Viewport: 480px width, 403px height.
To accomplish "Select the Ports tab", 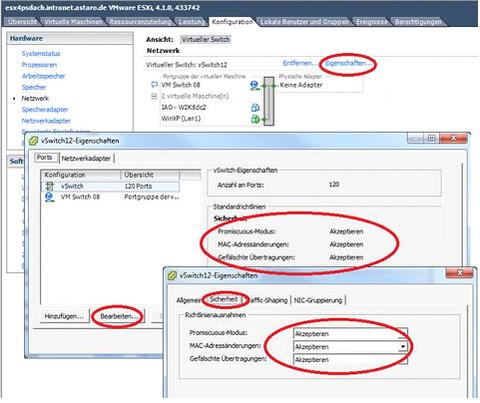I will click(x=45, y=158).
